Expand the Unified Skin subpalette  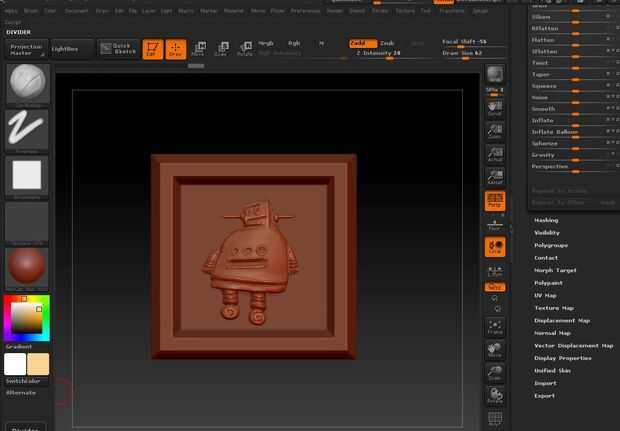[552, 371]
